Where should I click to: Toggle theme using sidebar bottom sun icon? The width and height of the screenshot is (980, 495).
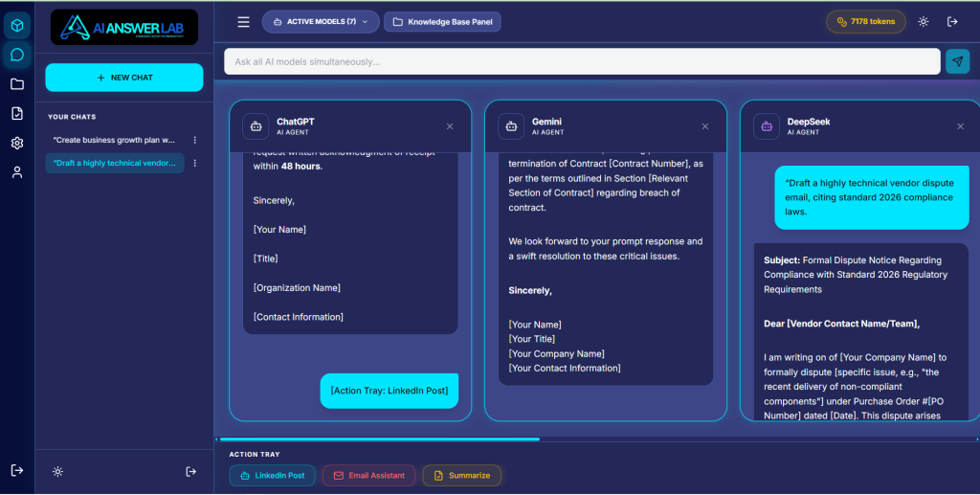58,471
